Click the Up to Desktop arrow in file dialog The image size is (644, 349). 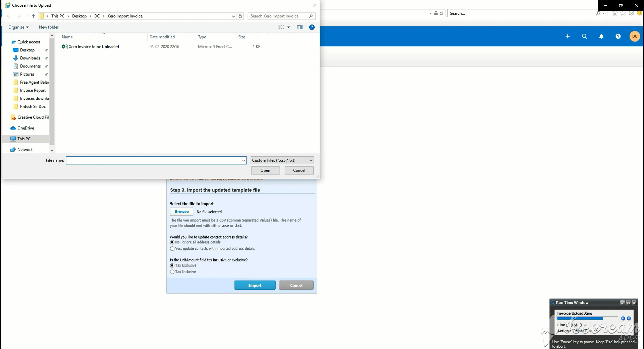[34, 16]
